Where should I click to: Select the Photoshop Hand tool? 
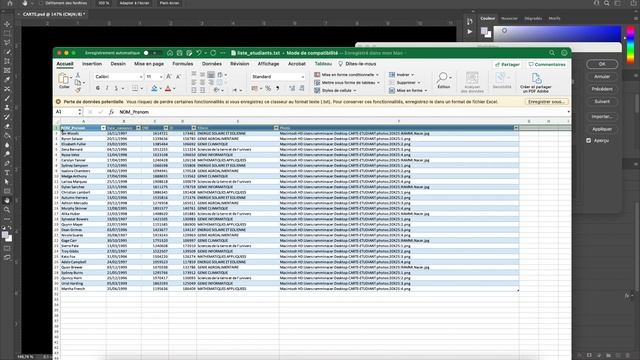7,200
